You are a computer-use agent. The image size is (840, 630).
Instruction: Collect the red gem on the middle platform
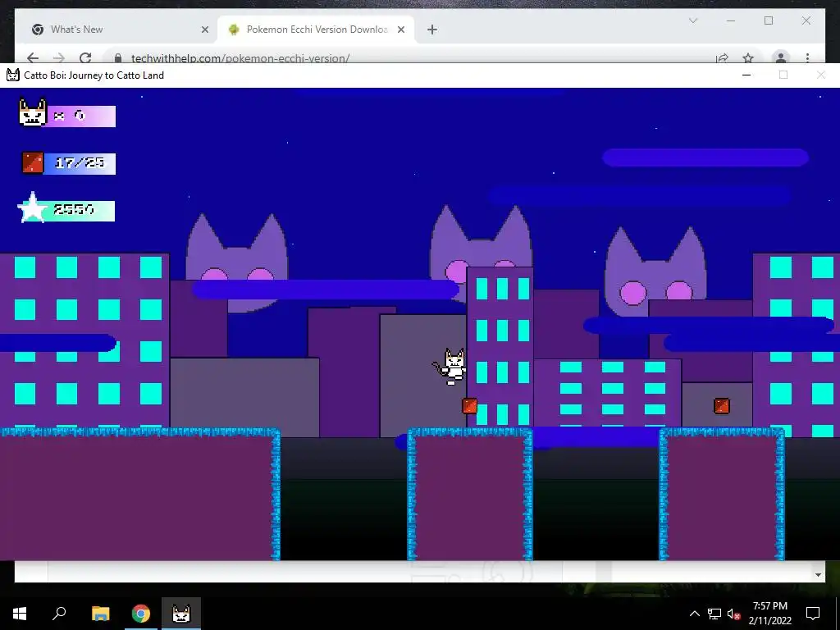coord(469,405)
